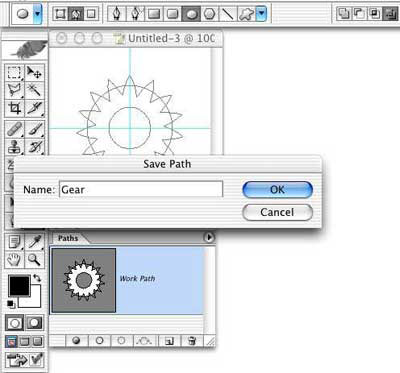This screenshot has width=400, height=373.
Task: Select the Paths panel tab
Action: [x=68, y=238]
